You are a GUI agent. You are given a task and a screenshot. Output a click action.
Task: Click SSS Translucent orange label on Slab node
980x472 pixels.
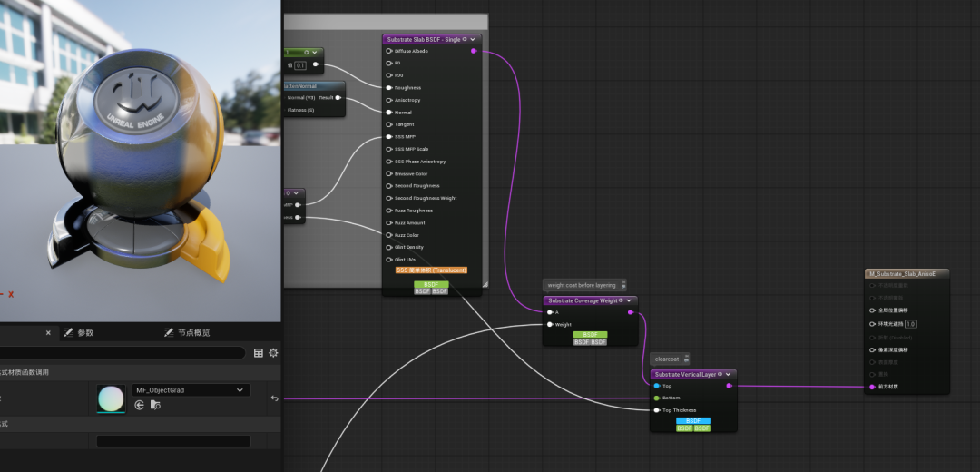tap(431, 270)
